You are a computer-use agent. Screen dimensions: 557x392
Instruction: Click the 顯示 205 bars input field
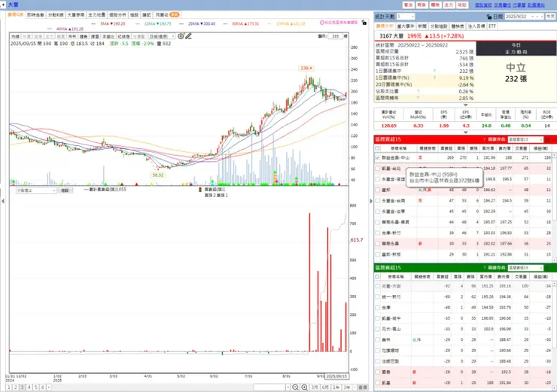(x=336, y=36)
